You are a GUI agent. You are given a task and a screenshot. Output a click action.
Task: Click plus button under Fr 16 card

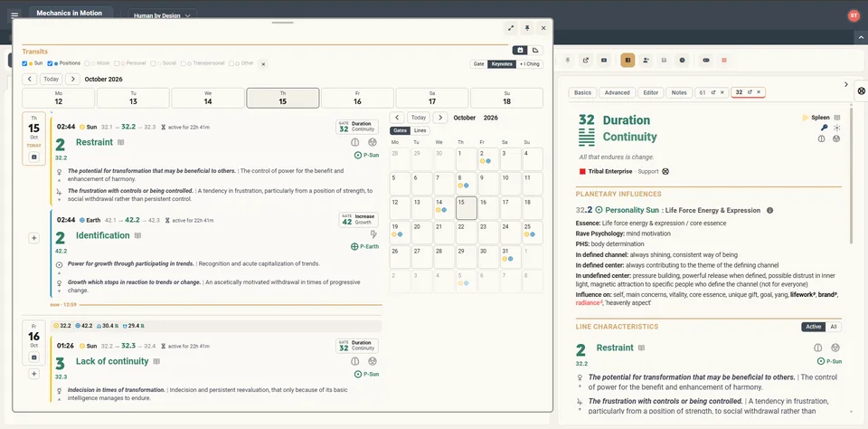point(33,374)
